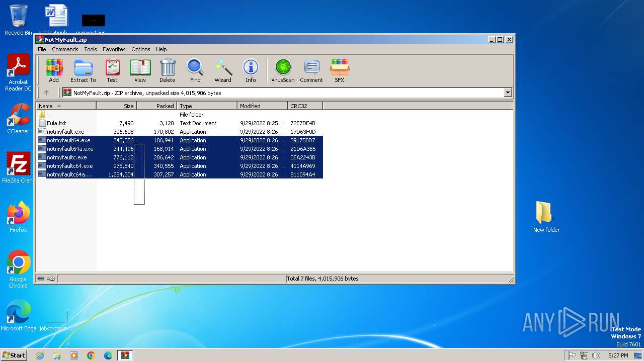Image resolution: width=644 pixels, height=362 pixels.
Task: Open Acrobat Reader DC desktop shortcut
Action: point(18,73)
